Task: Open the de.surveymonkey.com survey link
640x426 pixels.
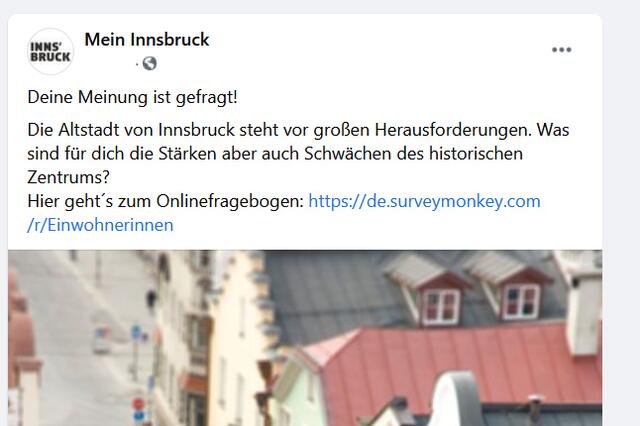Action: point(424,201)
